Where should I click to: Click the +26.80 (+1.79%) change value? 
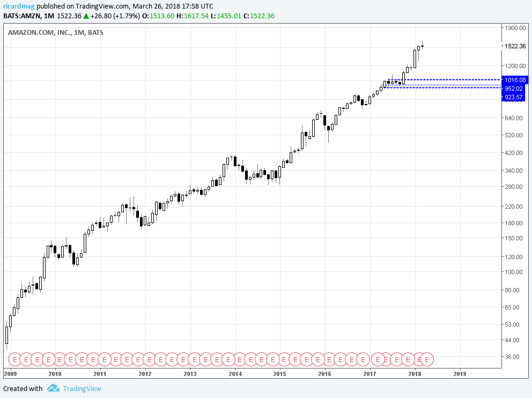tap(115, 16)
